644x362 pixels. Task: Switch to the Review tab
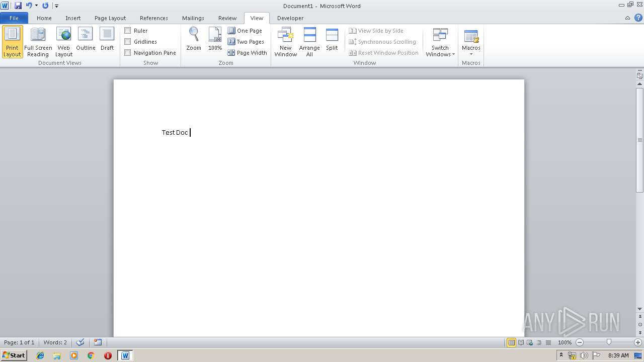(227, 18)
